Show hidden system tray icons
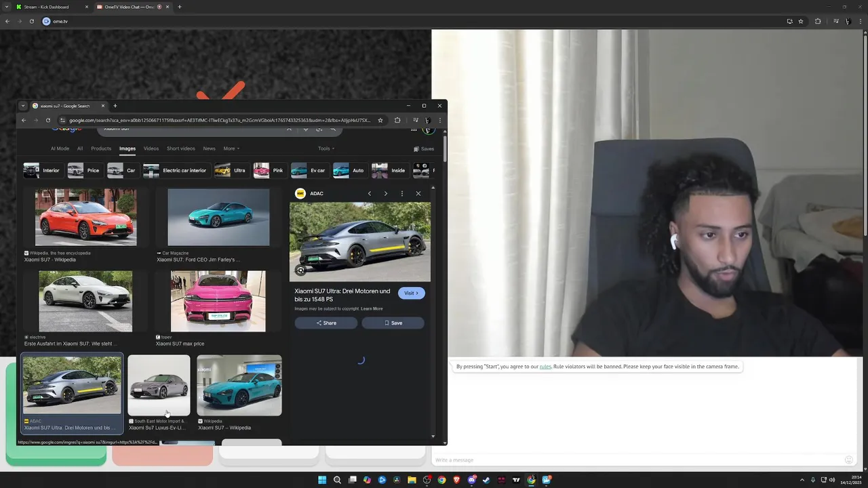868x488 pixels. (x=802, y=480)
